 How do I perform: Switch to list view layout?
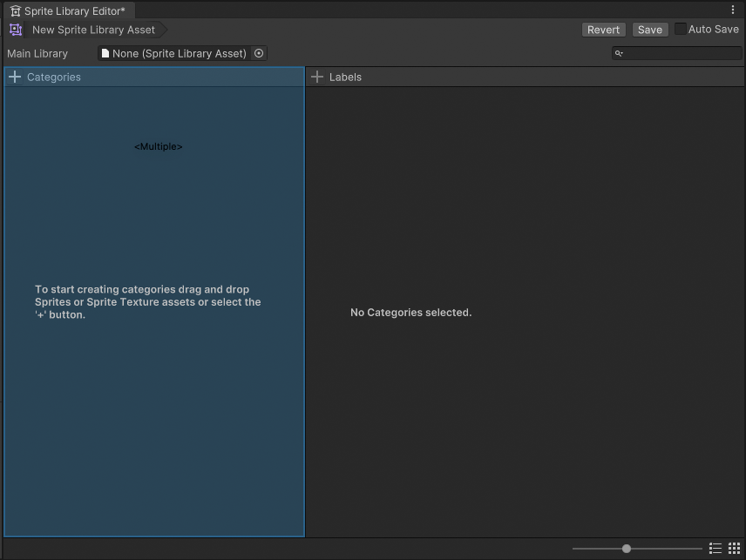(715, 549)
